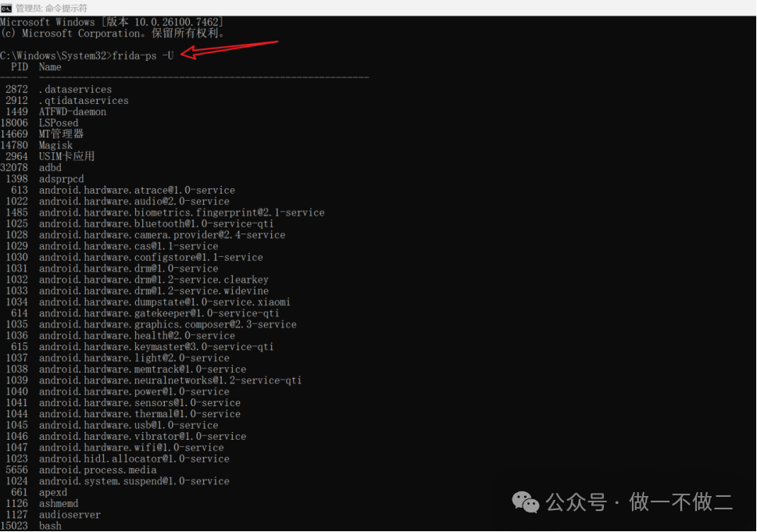Screen dimensions: 757x532
Task: Click android.hardware.atrace@1.0-service entry
Action: (x=137, y=190)
